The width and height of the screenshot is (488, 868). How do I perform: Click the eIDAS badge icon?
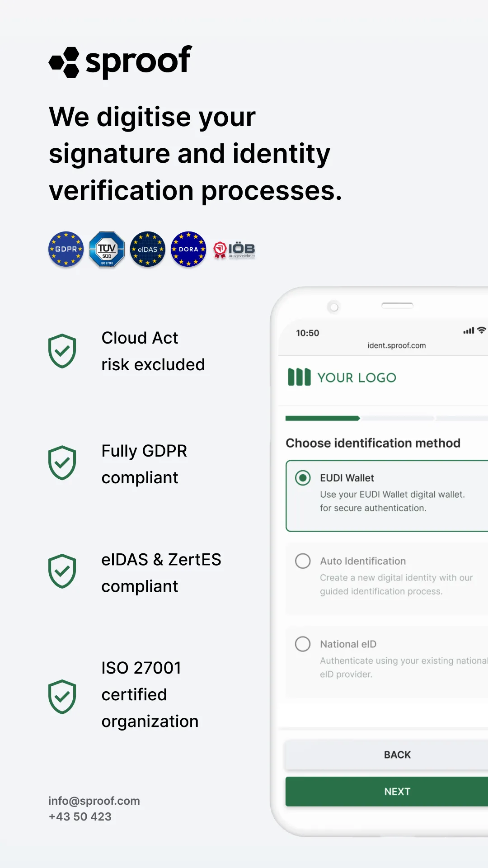pyautogui.click(x=147, y=249)
